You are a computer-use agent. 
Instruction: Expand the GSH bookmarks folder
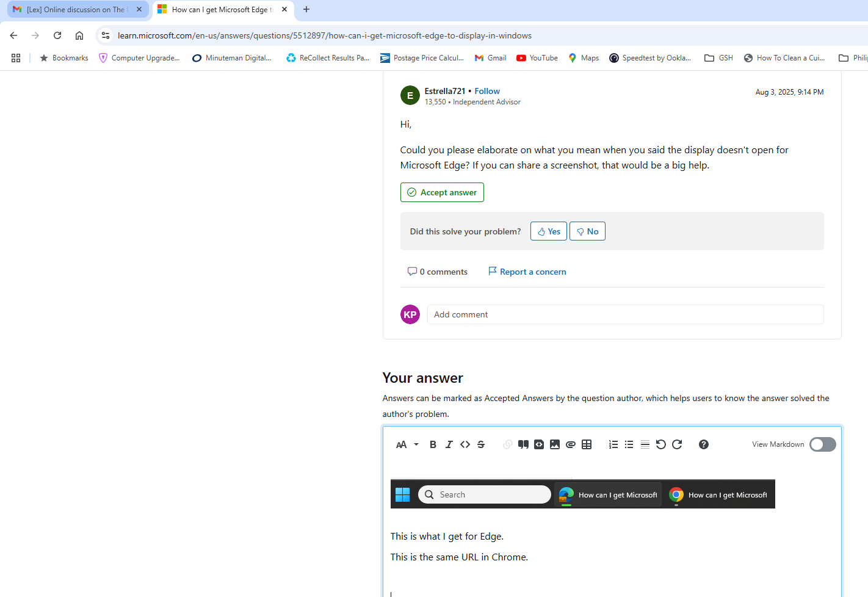tap(718, 58)
